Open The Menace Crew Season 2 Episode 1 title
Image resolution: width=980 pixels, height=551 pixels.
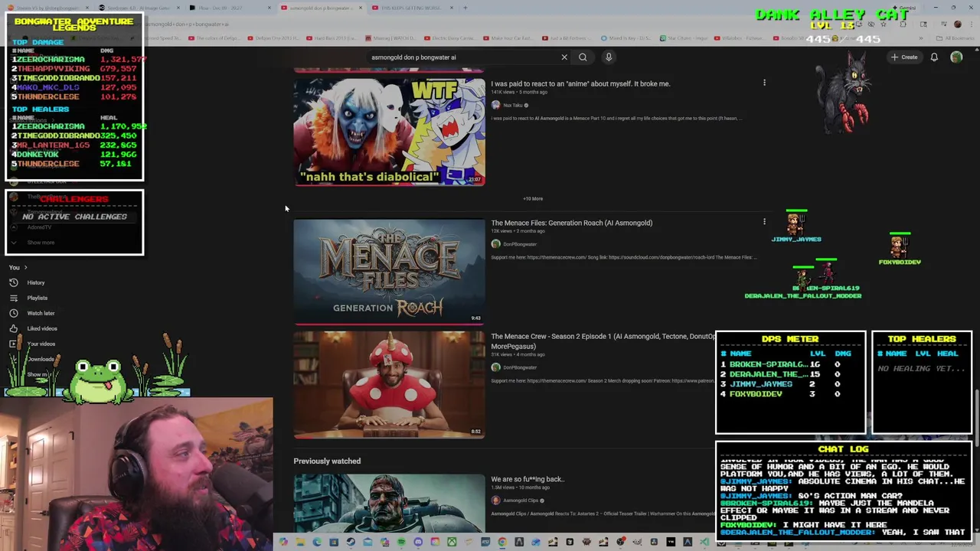pos(603,341)
